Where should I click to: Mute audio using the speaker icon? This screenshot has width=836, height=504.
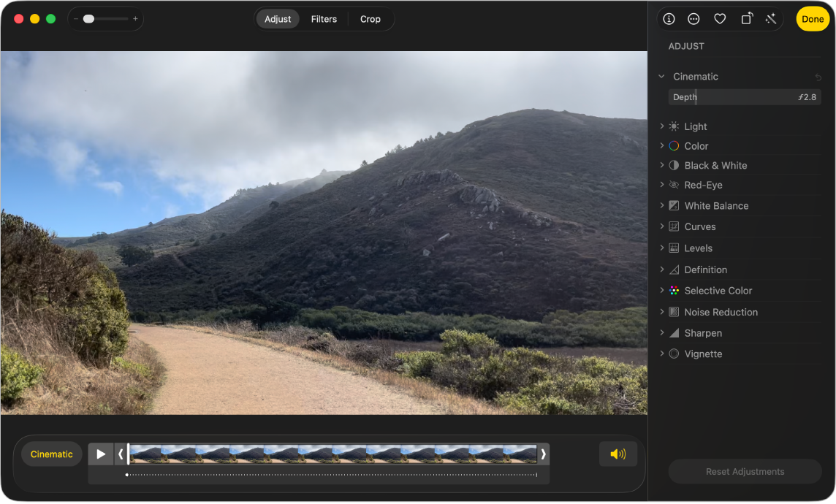(x=617, y=454)
